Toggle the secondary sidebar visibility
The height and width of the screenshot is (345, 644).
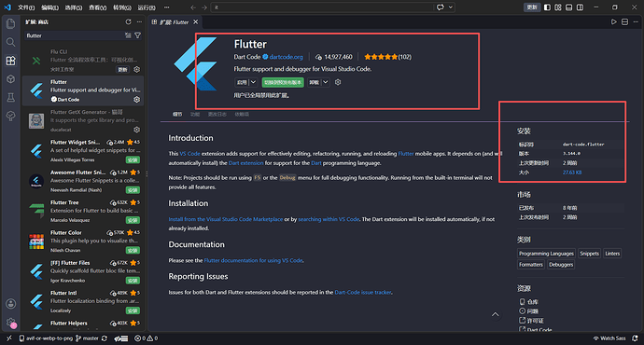pyautogui.click(x=580, y=7)
